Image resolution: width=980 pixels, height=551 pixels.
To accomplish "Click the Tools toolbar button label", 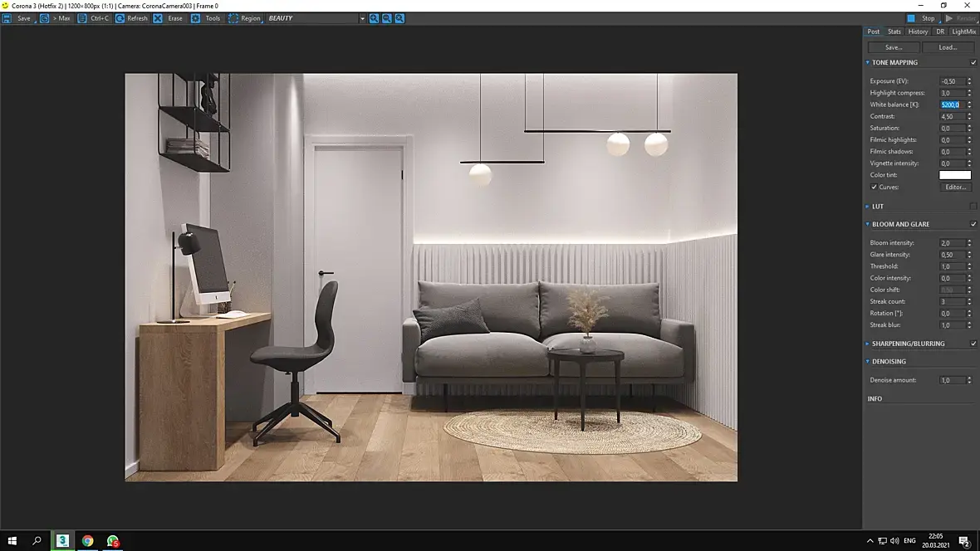I will click(x=213, y=18).
